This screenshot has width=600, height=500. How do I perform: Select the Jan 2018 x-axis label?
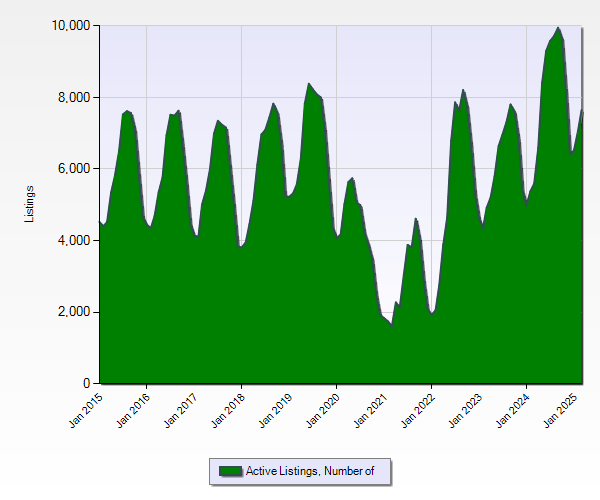coord(226,410)
